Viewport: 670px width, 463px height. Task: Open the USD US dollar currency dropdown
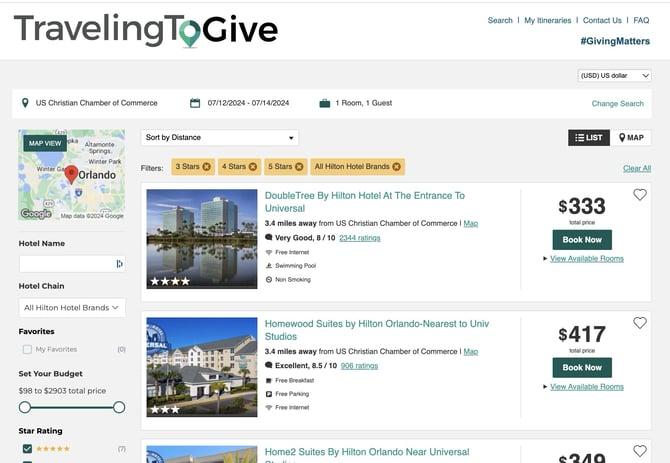pyautogui.click(x=614, y=76)
